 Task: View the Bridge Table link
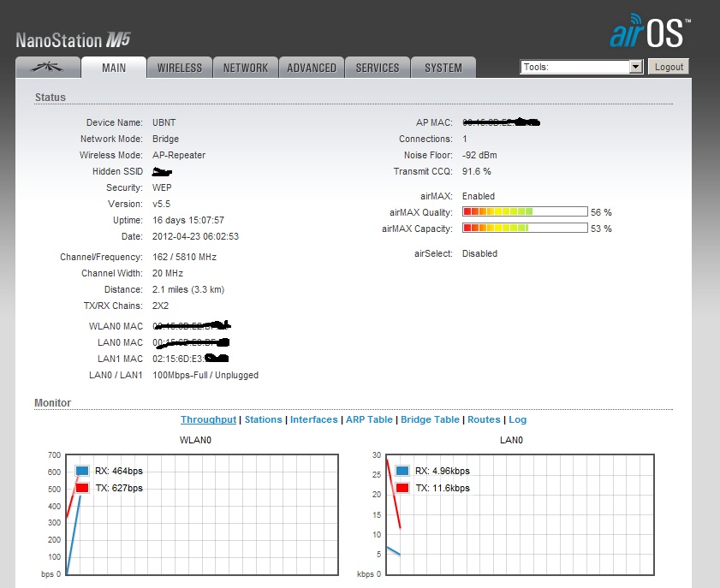click(x=430, y=420)
